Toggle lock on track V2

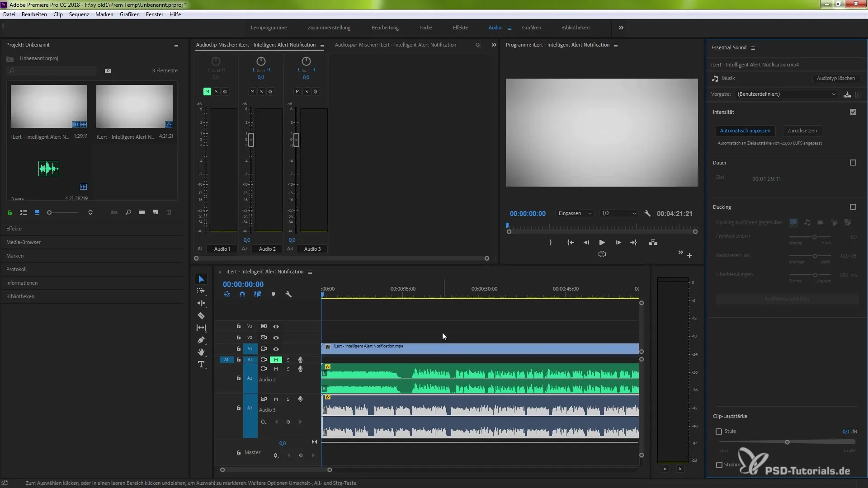click(239, 338)
